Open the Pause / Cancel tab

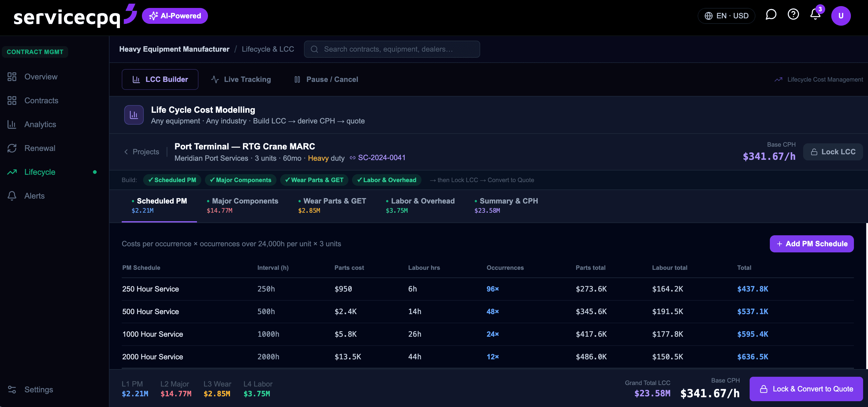326,79
